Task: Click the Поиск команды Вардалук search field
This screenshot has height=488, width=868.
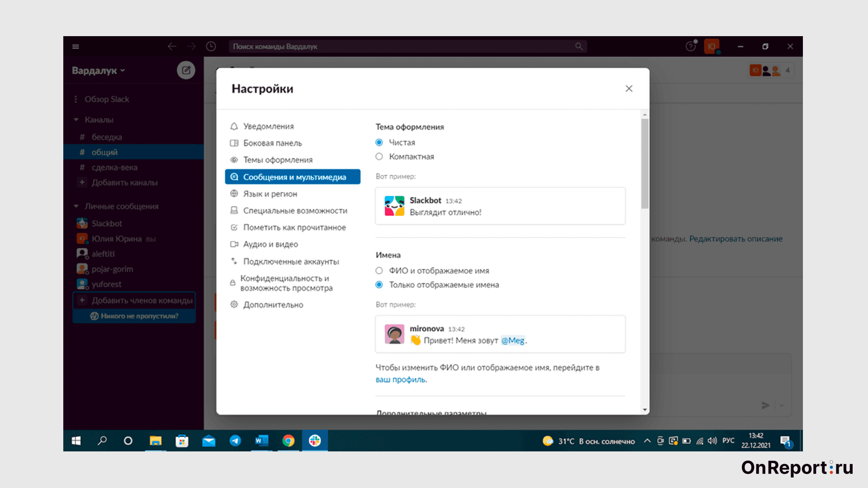Action: point(408,47)
